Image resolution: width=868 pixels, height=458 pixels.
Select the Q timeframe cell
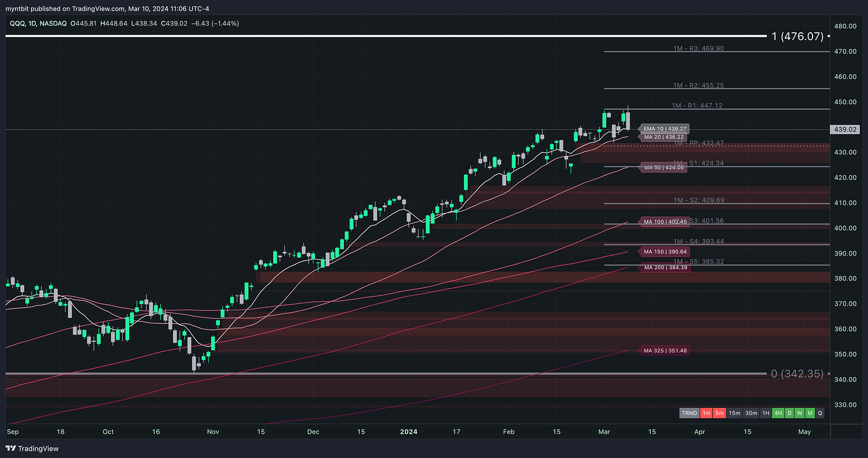point(820,413)
